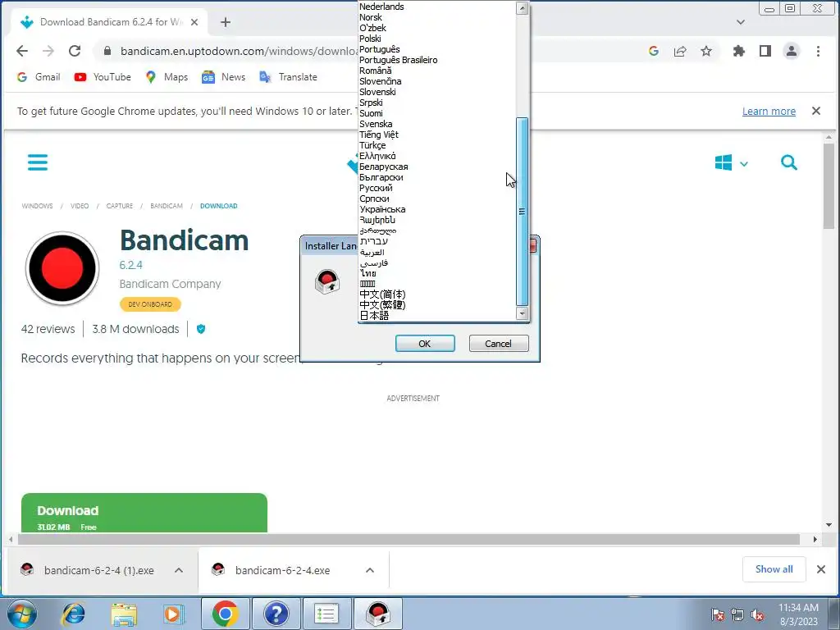Cancel the installer language dialog
The height and width of the screenshot is (630, 840).
pyautogui.click(x=498, y=344)
